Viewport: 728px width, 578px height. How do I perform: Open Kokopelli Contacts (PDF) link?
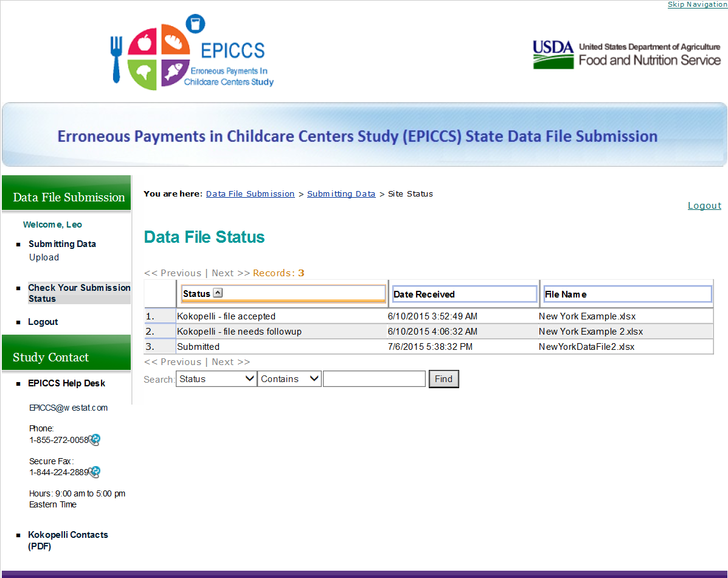[x=68, y=540]
